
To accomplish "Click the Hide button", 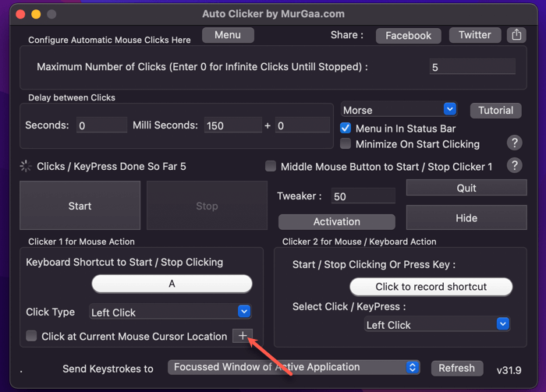I will (x=466, y=217).
